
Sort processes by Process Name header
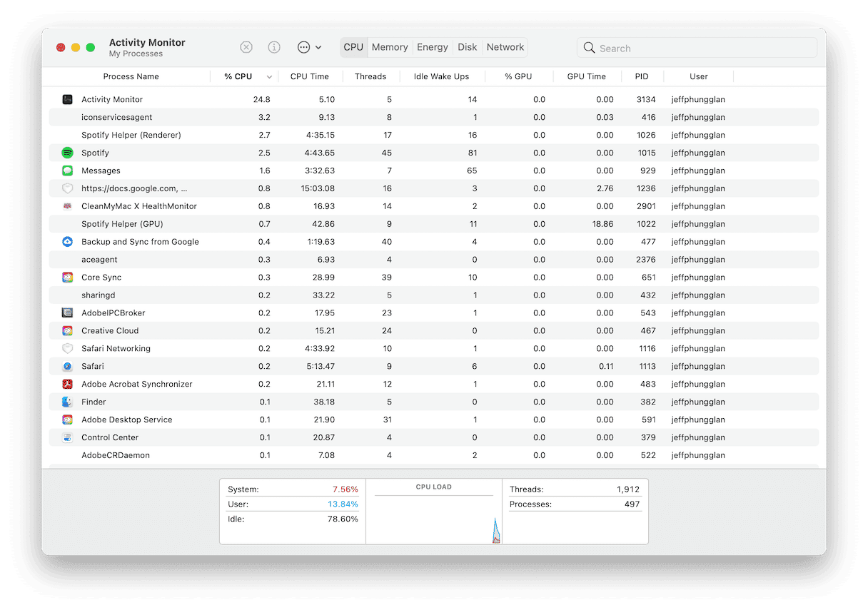131,76
